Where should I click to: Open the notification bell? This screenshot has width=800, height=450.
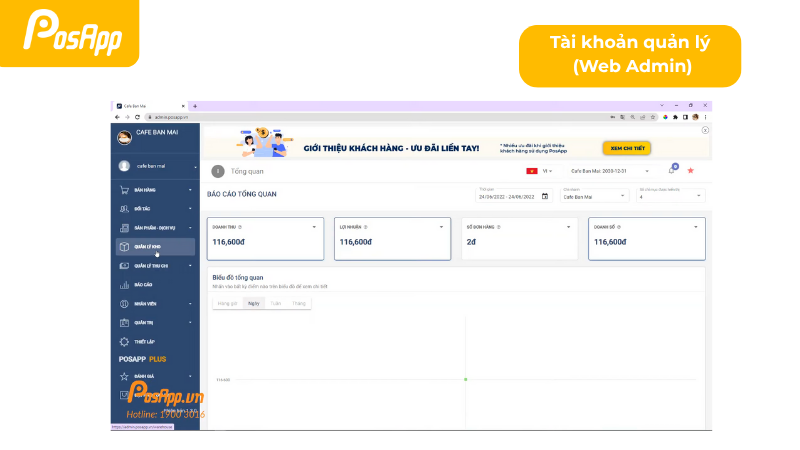[672, 170]
